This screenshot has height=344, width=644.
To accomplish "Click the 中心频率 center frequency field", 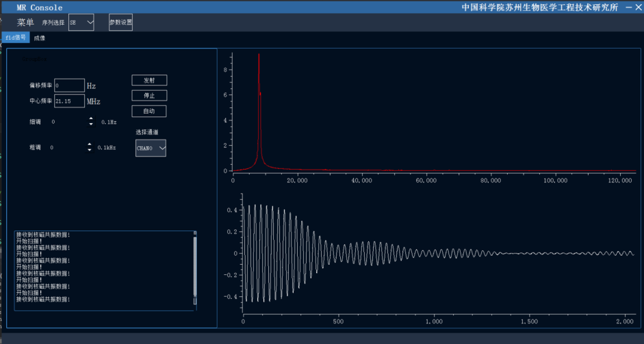I will 69,101.
